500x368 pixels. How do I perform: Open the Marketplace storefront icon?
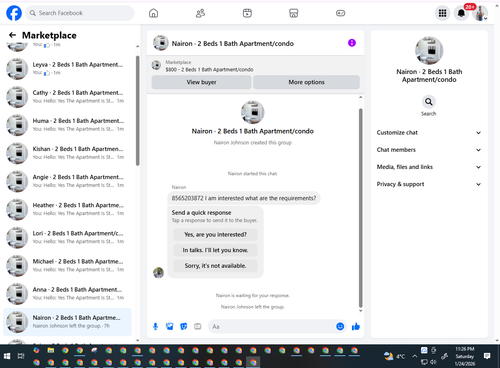click(x=294, y=13)
